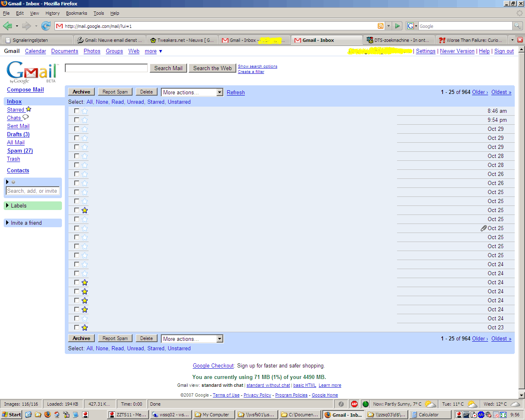Click the top Oldest » link
This screenshot has width=525, height=420.
pyautogui.click(x=501, y=92)
